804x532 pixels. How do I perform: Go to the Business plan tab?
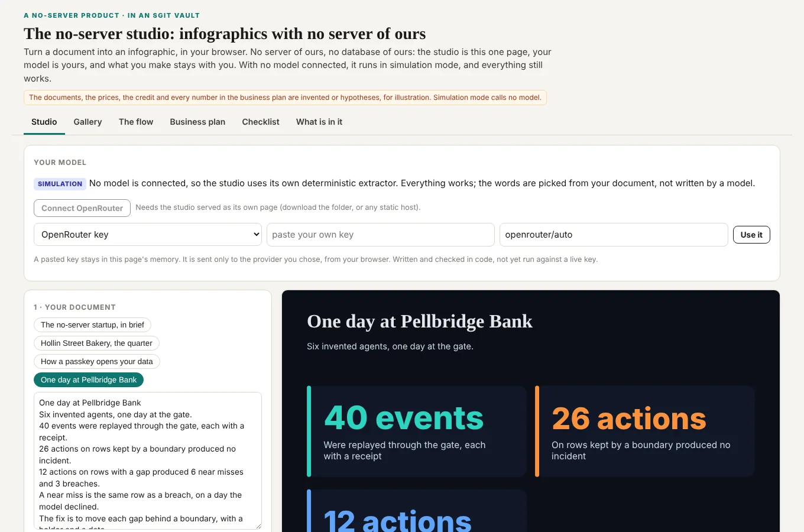pyautogui.click(x=197, y=122)
